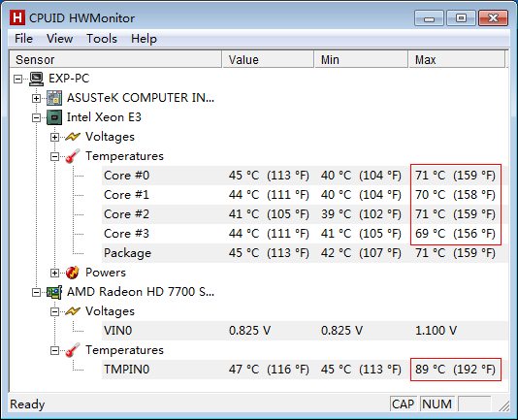Click Core #3 maximum 69 °C (156 °F)
This screenshot has height=420, width=518.
(456, 234)
